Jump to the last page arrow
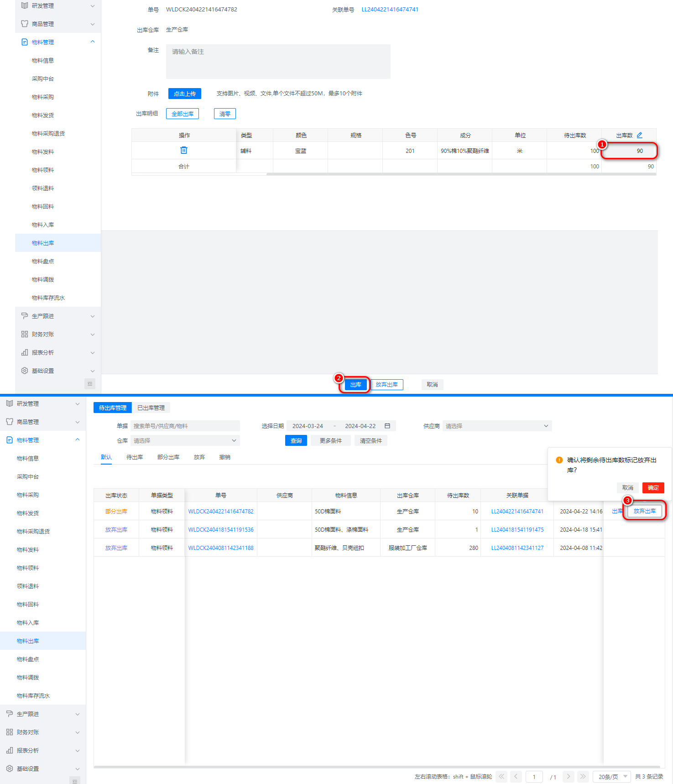 click(x=583, y=776)
